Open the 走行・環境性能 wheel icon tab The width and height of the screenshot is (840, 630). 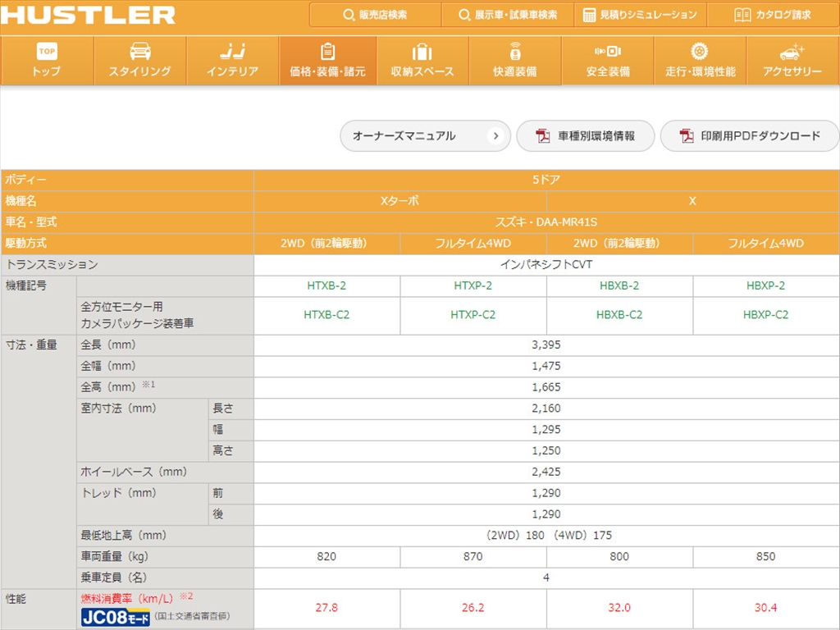[x=700, y=52]
